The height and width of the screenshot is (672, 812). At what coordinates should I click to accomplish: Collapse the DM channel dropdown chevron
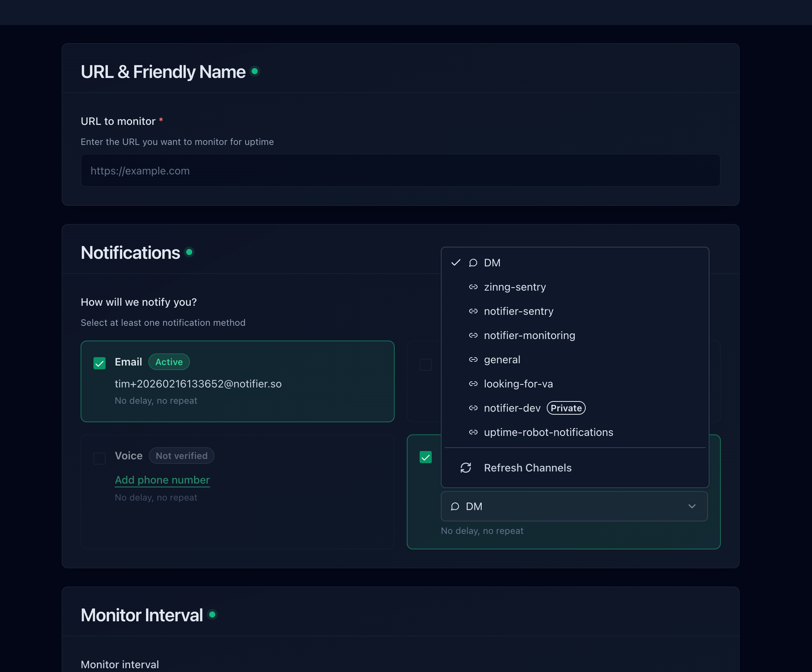pyautogui.click(x=692, y=506)
